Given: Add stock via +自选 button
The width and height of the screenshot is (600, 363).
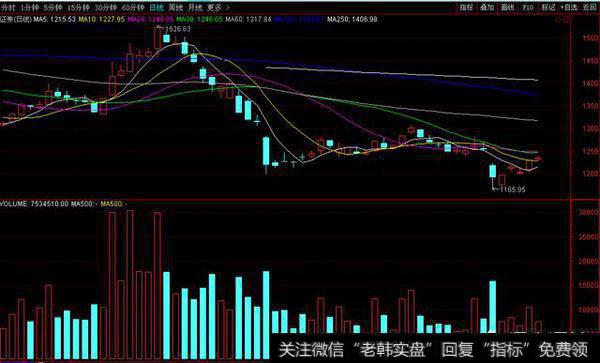Looking at the screenshot, I should [x=569, y=7].
